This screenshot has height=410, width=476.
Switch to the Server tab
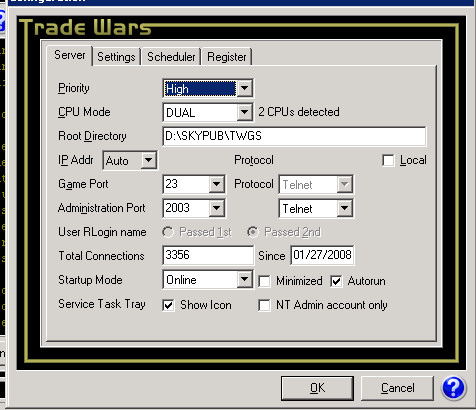70,55
